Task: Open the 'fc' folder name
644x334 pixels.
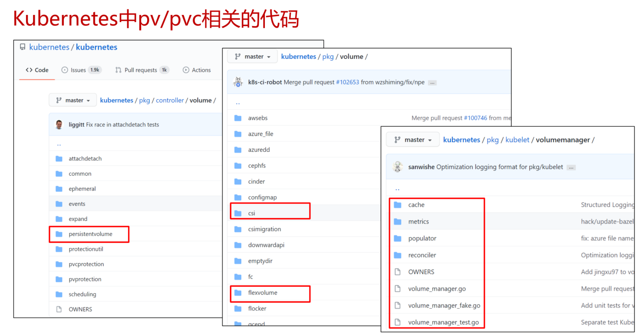Action: (251, 277)
